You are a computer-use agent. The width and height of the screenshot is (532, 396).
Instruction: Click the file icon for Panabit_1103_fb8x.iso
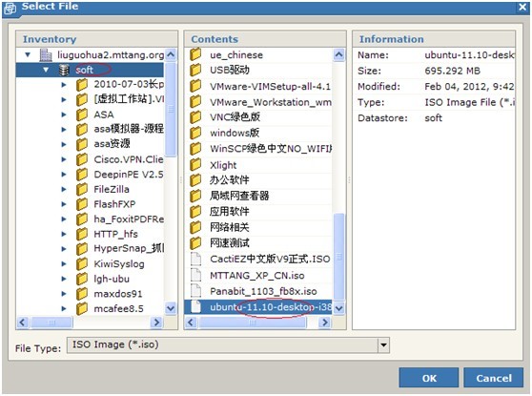pyautogui.click(x=195, y=291)
